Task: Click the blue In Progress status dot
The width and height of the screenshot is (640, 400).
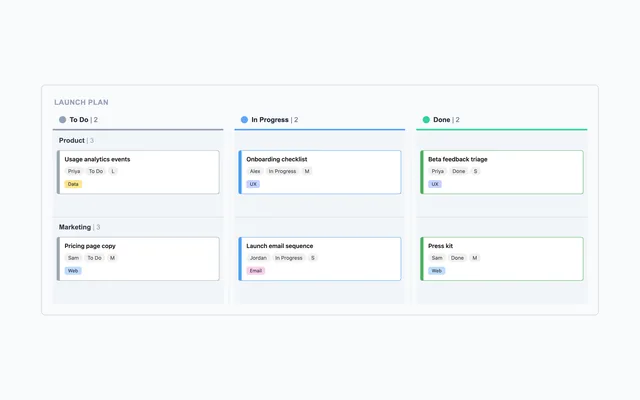Action: click(244, 120)
